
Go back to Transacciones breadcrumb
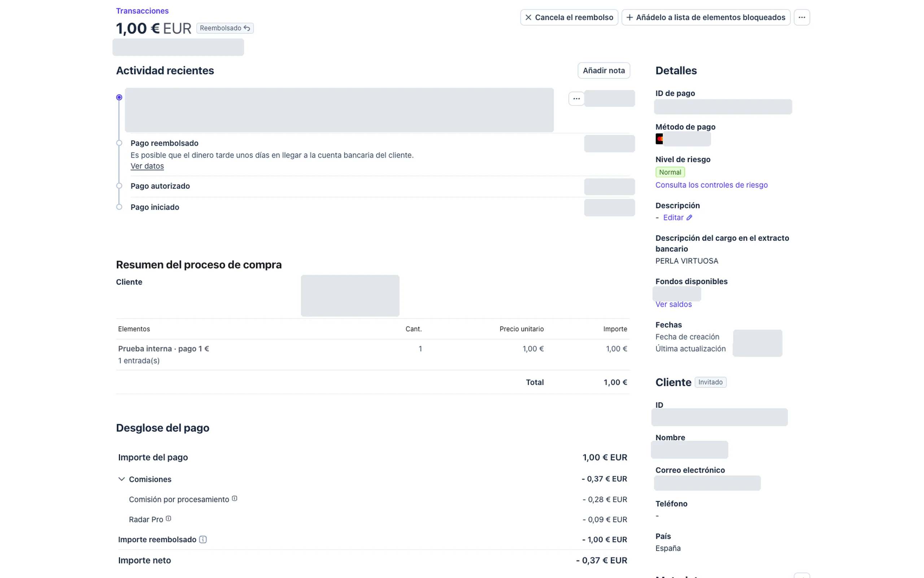143,11
